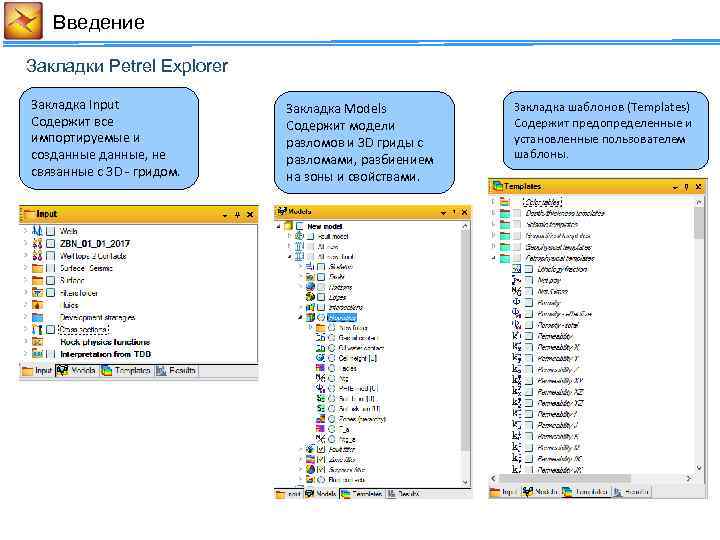Click the Templates panel pushpin button
Image resolution: width=720 pixels, height=540 pixels.
686,187
